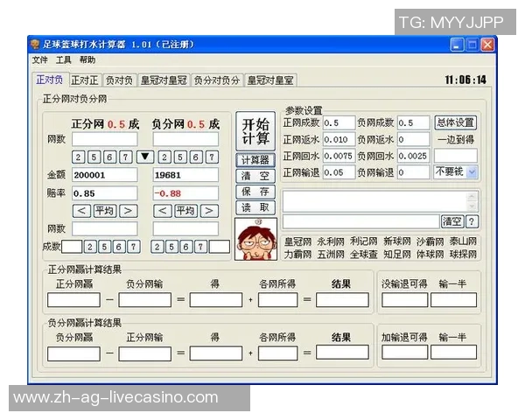Click the 负网成数 field
The height and width of the screenshot is (420, 525).
(414, 122)
